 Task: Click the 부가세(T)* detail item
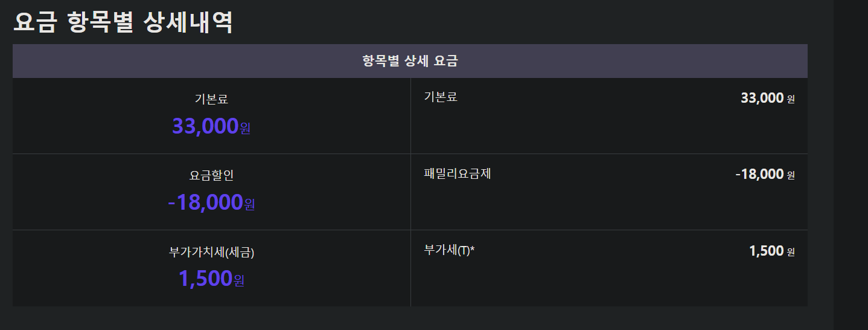[450, 250]
